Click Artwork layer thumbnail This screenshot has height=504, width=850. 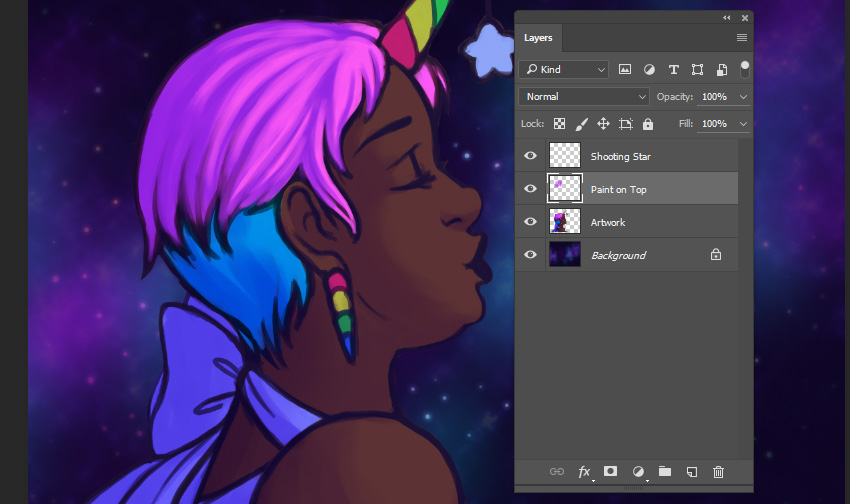(564, 222)
